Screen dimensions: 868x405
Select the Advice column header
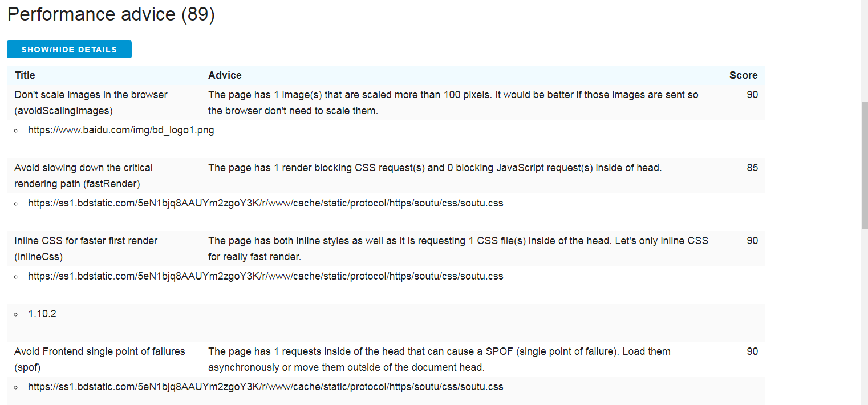click(x=225, y=75)
